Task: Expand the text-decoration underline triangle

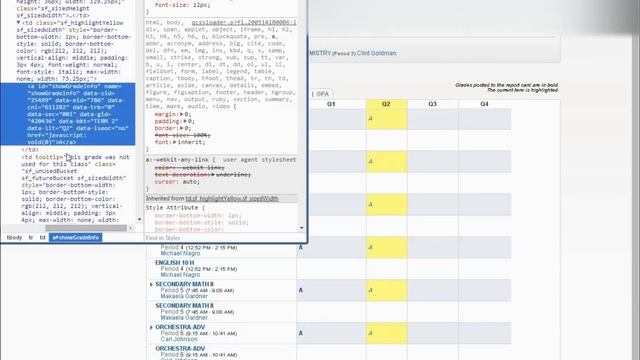Action: click(x=213, y=175)
